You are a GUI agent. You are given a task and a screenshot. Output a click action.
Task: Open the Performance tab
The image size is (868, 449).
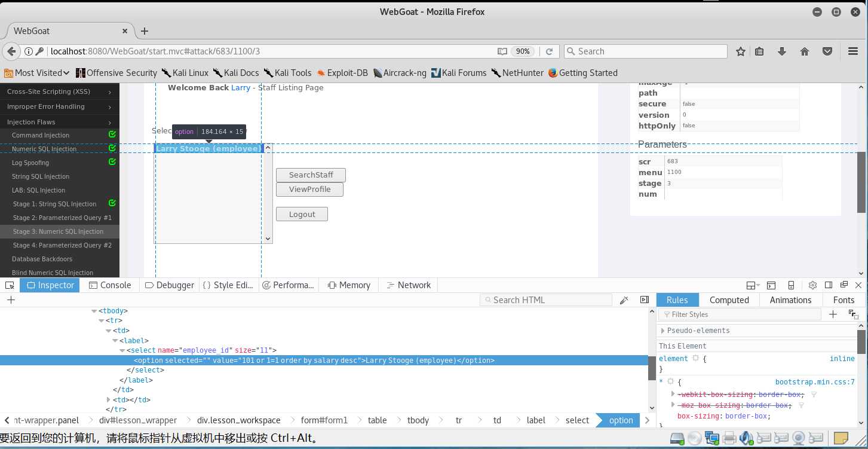coord(289,285)
